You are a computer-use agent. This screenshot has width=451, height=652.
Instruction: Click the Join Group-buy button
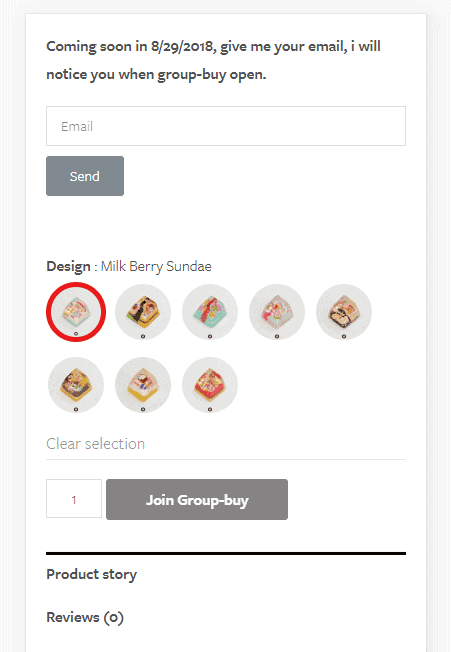(197, 499)
